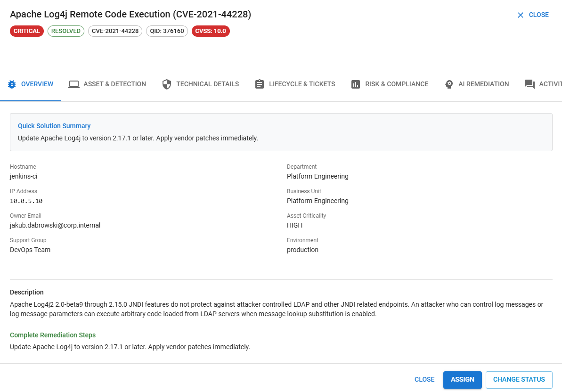Click asset criticality value HIGH
The width and height of the screenshot is (562, 392).
point(294,225)
